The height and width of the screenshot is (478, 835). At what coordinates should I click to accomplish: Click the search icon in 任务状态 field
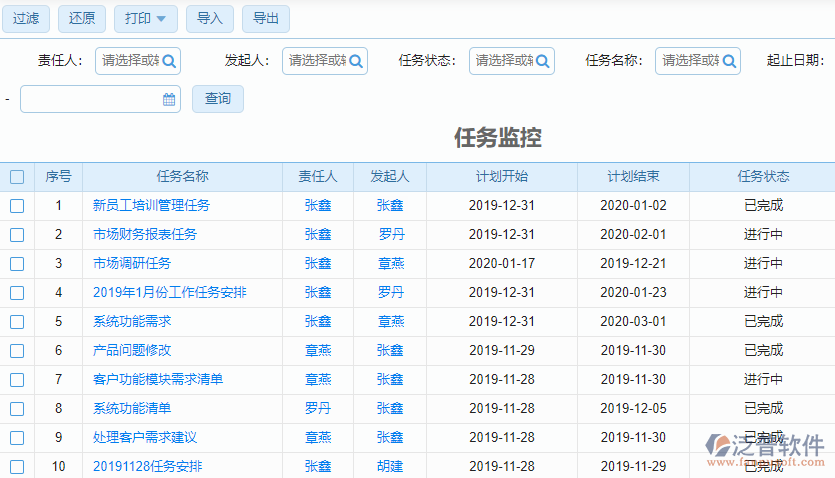tap(543, 61)
